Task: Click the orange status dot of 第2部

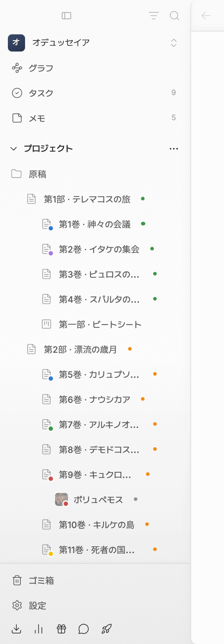Action: tap(130, 349)
